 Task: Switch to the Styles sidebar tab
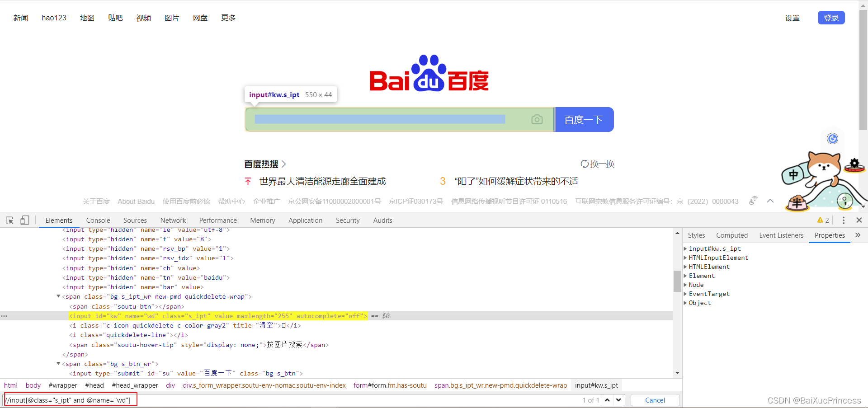[696, 235]
